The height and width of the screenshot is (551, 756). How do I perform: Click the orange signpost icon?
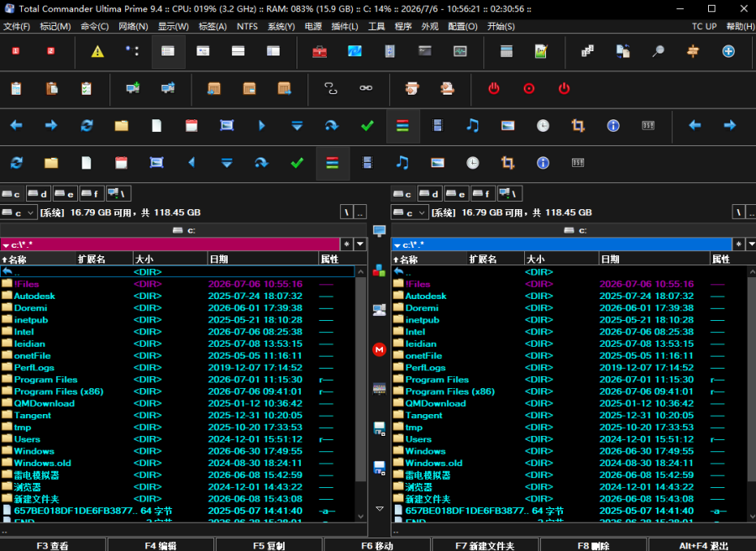click(693, 51)
